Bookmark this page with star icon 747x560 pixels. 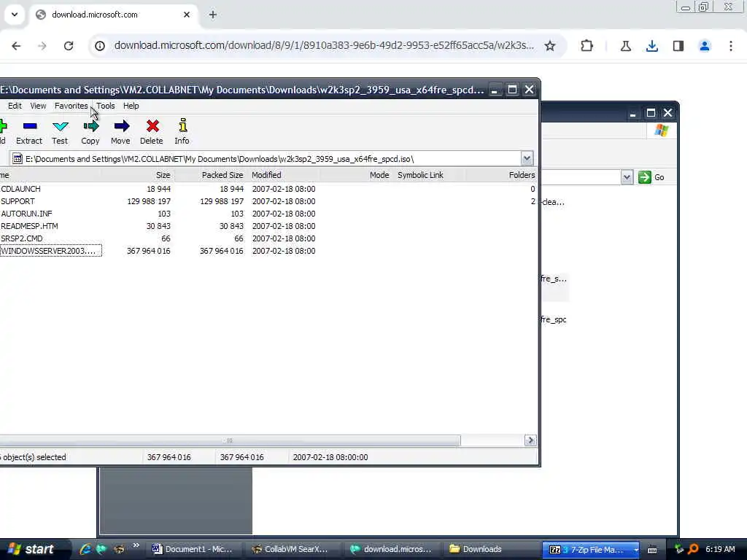550,46
